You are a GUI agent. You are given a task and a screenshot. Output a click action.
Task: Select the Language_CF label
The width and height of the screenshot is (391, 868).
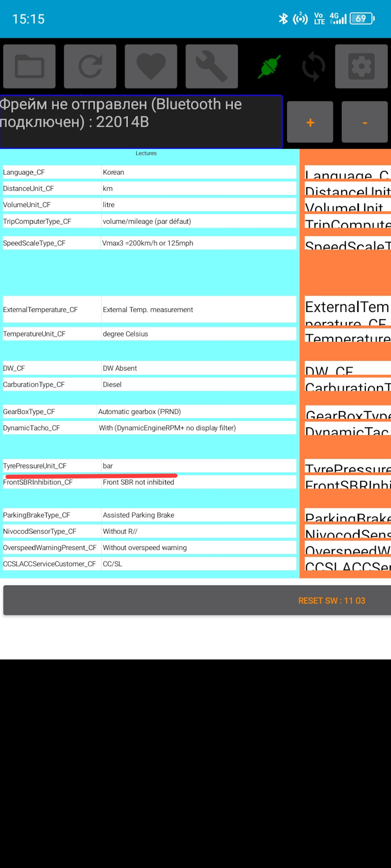pyautogui.click(x=24, y=172)
